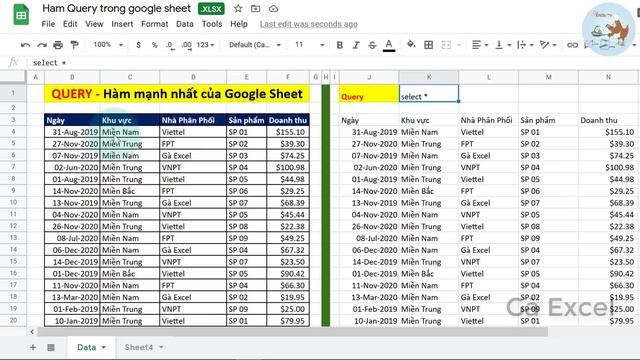
Task: Switch to the Data sheet tab
Action: click(x=87, y=347)
